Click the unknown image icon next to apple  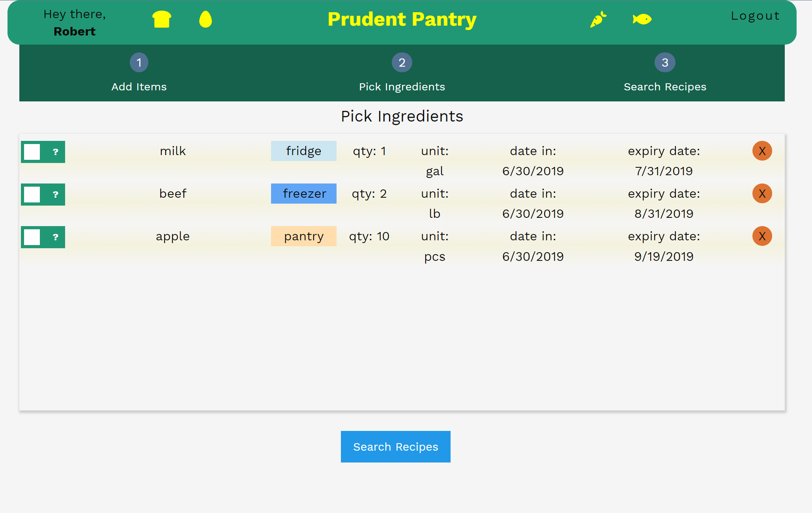tap(55, 236)
